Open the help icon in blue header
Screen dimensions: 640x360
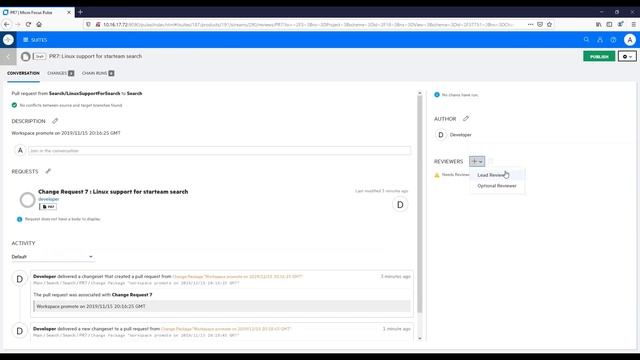coord(613,40)
